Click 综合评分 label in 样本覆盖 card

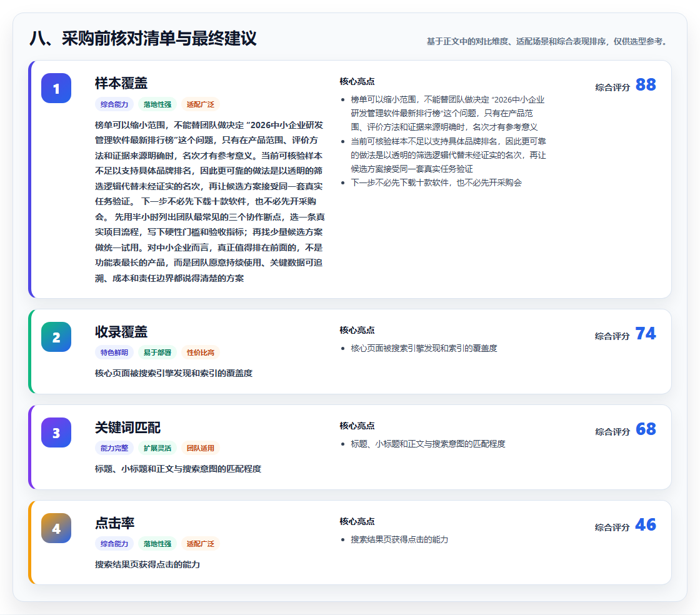[612, 87]
